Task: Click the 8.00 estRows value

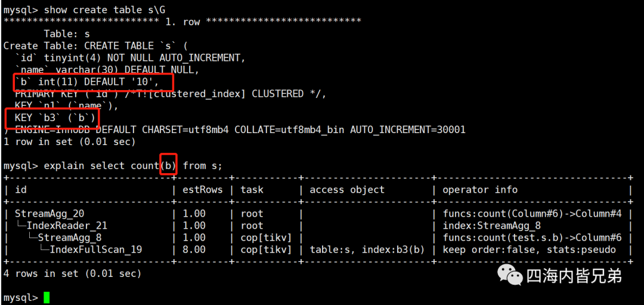Action: 194,249
